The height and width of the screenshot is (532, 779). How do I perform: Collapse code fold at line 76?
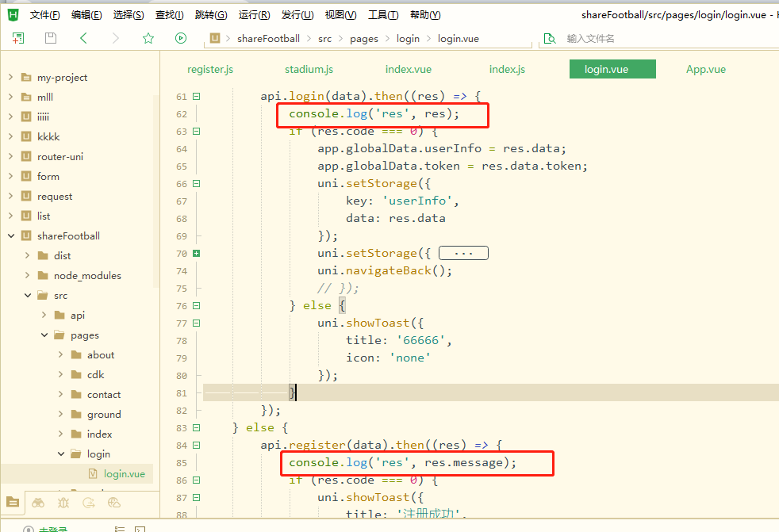click(x=196, y=306)
